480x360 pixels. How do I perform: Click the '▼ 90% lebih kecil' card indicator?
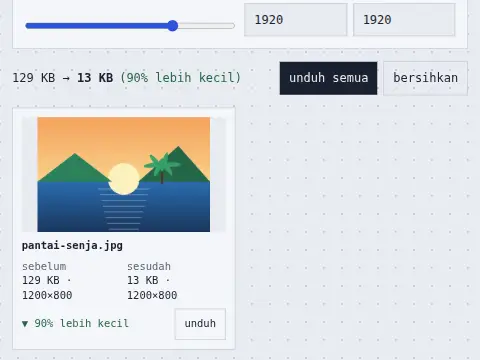click(x=75, y=323)
